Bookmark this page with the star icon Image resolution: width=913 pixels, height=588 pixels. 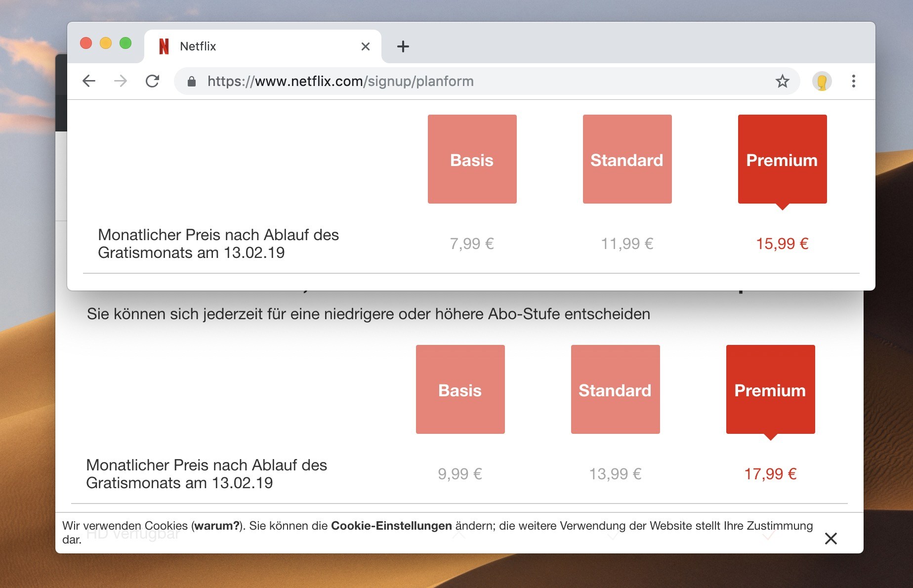click(782, 81)
